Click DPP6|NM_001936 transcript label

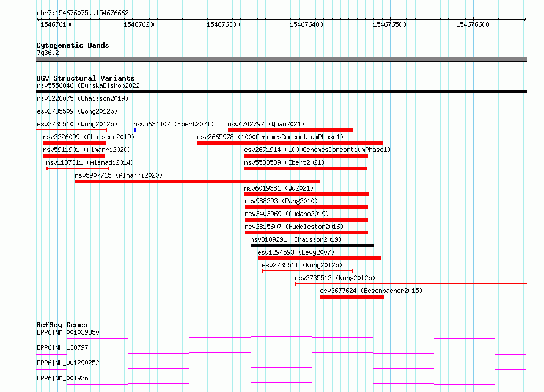(x=62, y=378)
